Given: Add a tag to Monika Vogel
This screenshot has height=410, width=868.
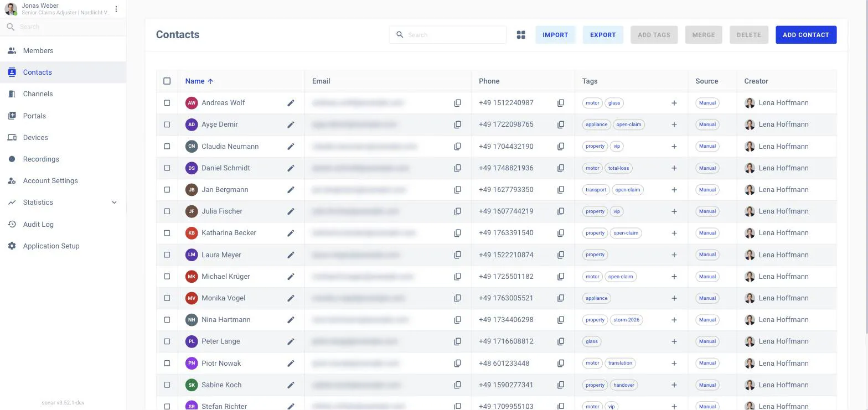Looking at the screenshot, I should point(674,298).
